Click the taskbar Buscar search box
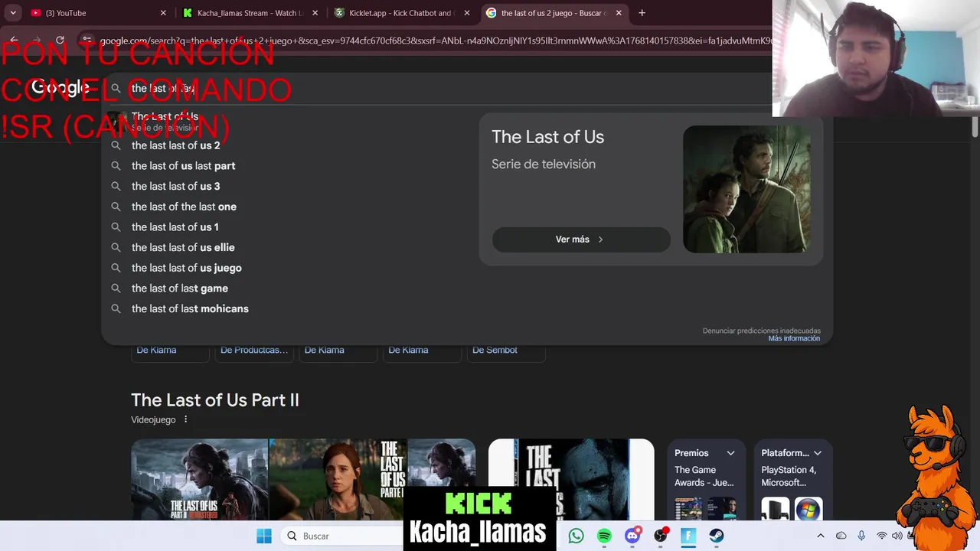Viewport: 980px width, 551px height. point(341,536)
